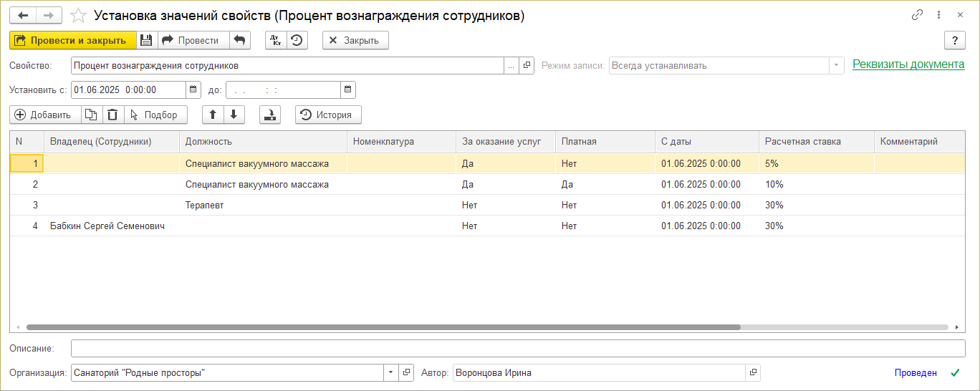Click the save (floppy disk) icon
The image size is (980, 391).
(x=146, y=41)
